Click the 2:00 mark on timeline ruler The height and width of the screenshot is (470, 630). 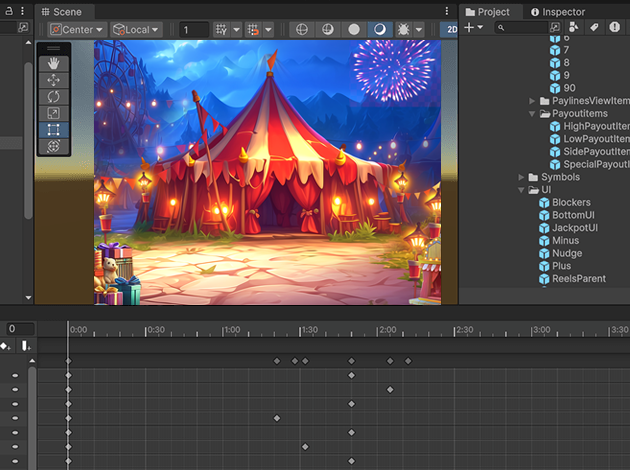click(387, 330)
